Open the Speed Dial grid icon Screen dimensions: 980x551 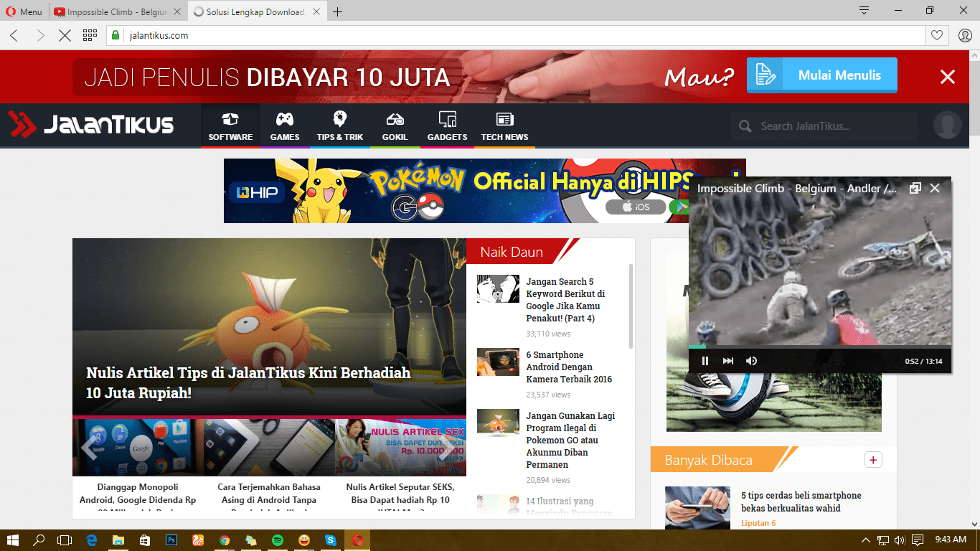pyautogui.click(x=90, y=35)
